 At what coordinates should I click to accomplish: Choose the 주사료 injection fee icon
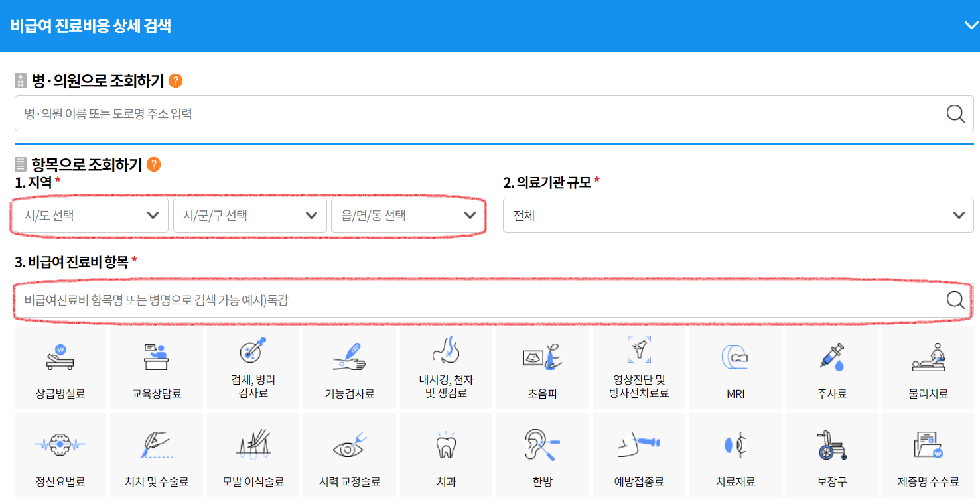coord(831,368)
